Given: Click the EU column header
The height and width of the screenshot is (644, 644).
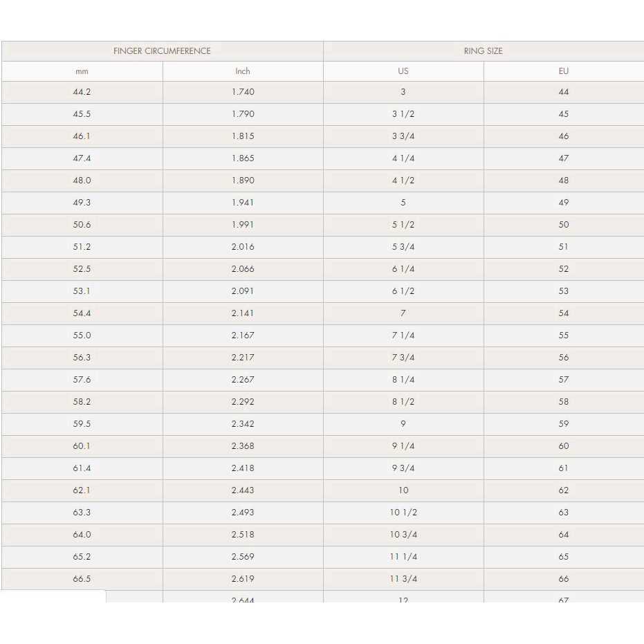Looking at the screenshot, I should (563, 71).
